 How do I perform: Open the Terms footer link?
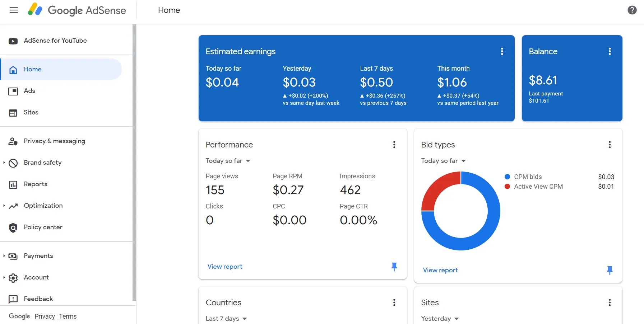pyautogui.click(x=68, y=316)
